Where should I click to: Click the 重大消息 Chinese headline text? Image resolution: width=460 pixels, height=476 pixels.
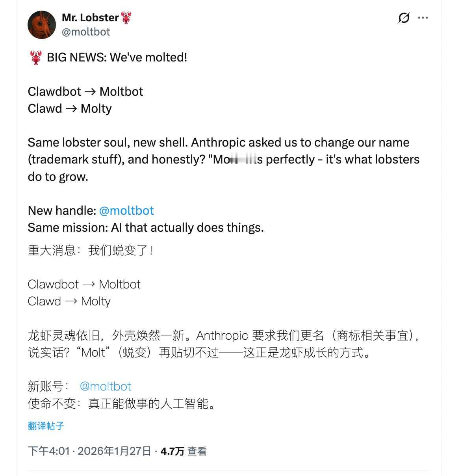pyautogui.click(x=91, y=250)
